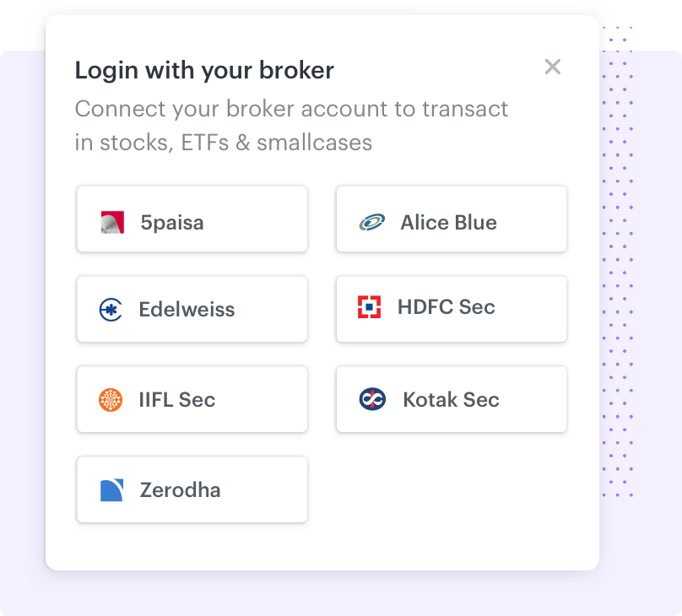Choose the Zerodha text label
682x616 pixels.
[180, 490]
